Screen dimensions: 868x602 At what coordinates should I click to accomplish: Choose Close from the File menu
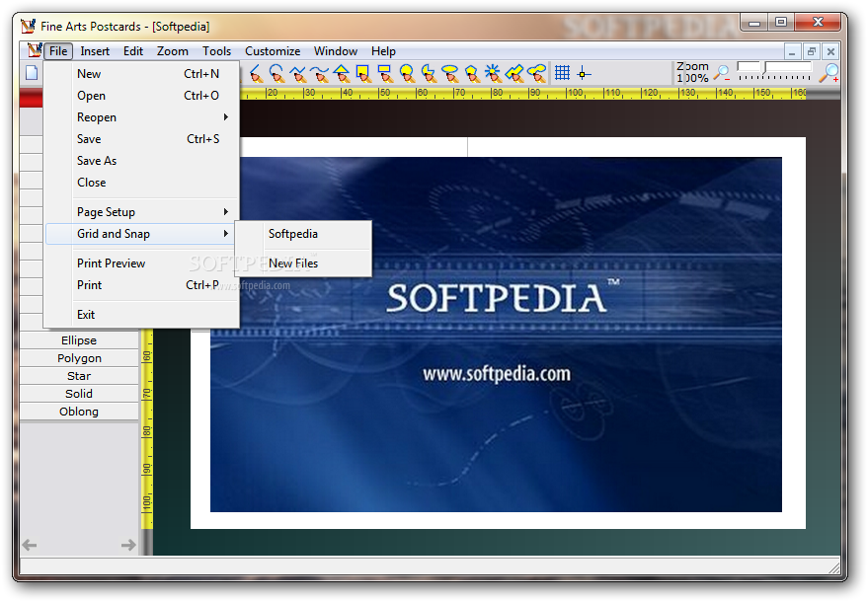tap(142, 182)
